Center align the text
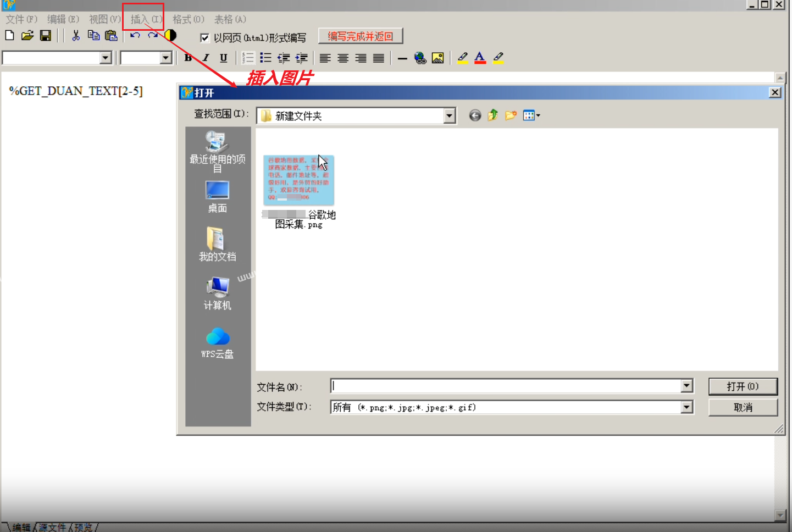792x532 pixels. coord(343,58)
